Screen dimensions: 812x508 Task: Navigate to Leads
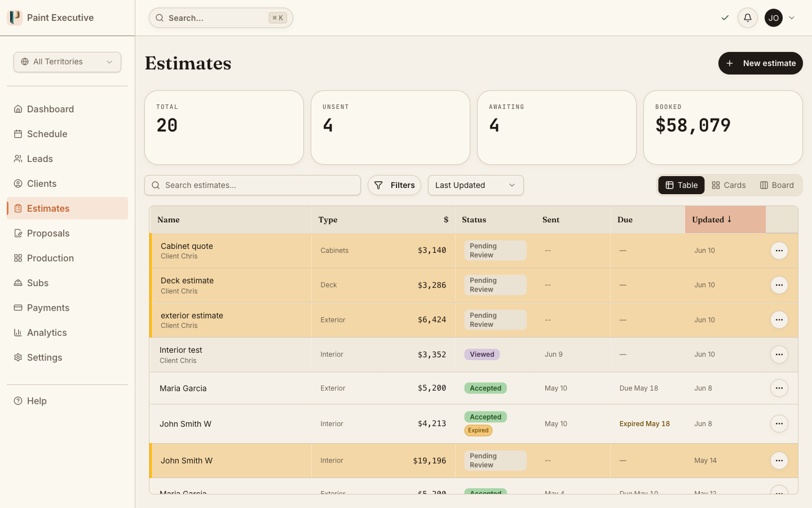click(x=67, y=159)
